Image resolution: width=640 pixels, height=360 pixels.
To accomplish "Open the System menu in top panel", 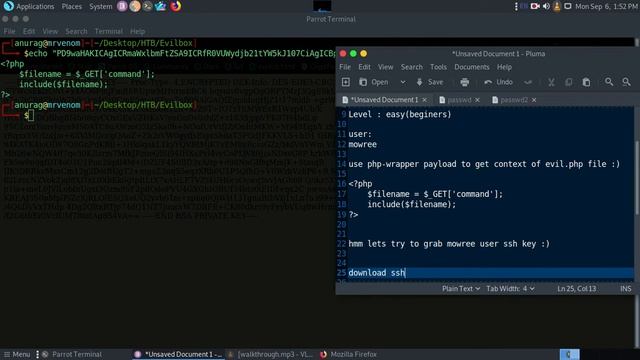I will coord(100,6).
